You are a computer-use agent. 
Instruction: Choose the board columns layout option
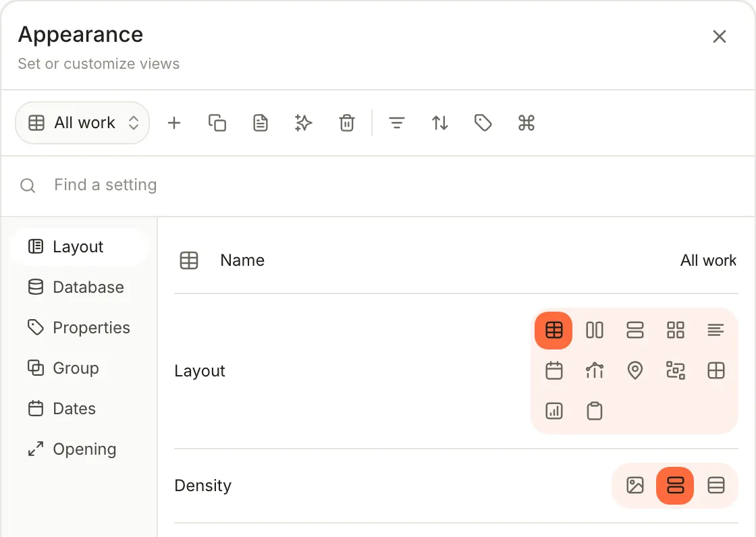click(x=595, y=330)
